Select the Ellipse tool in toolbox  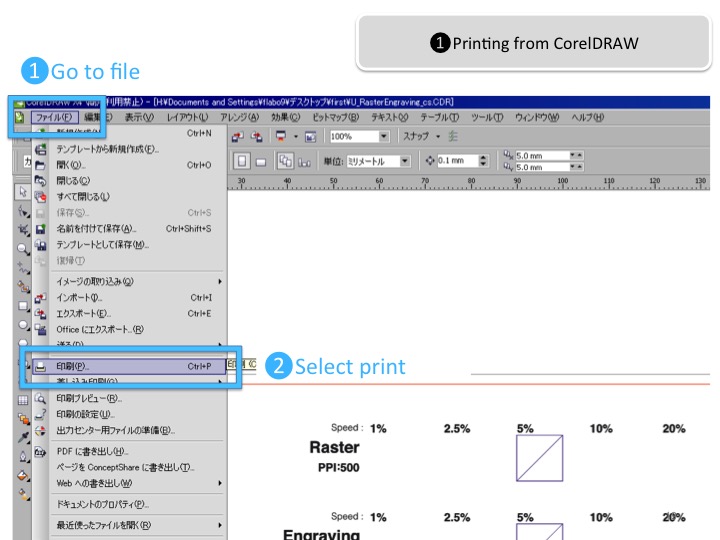(22, 325)
